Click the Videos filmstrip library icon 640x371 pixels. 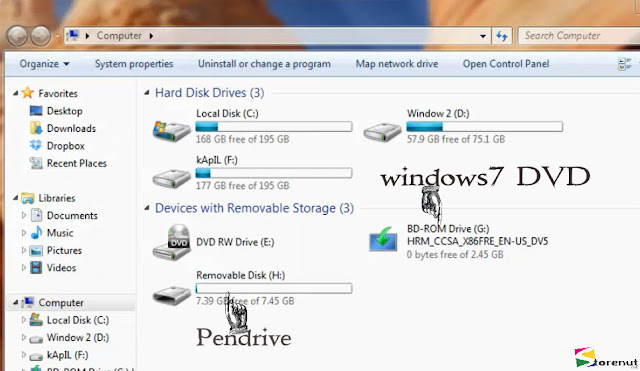click(36, 268)
